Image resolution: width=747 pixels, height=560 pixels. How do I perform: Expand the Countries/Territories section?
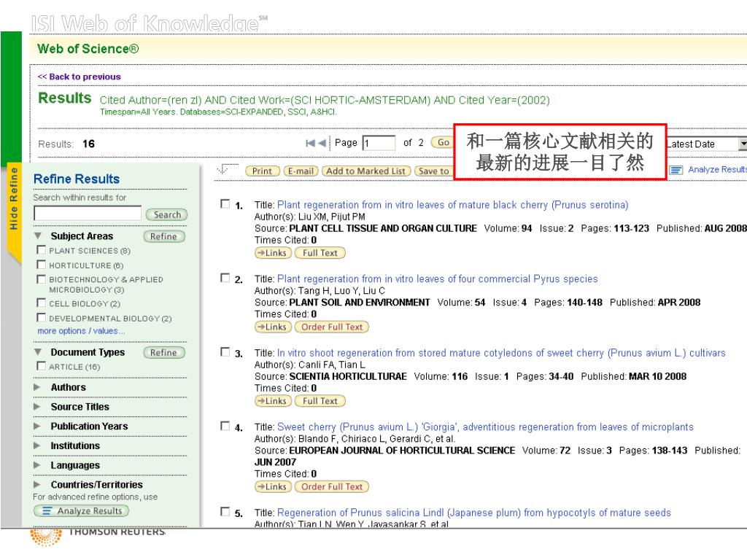click(x=37, y=485)
